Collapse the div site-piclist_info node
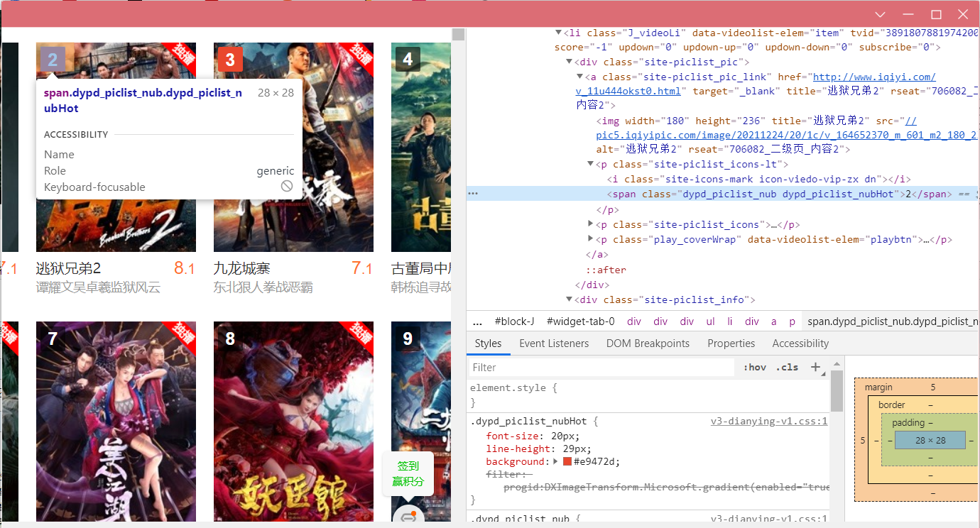This screenshot has width=980, height=528. click(570, 299)
